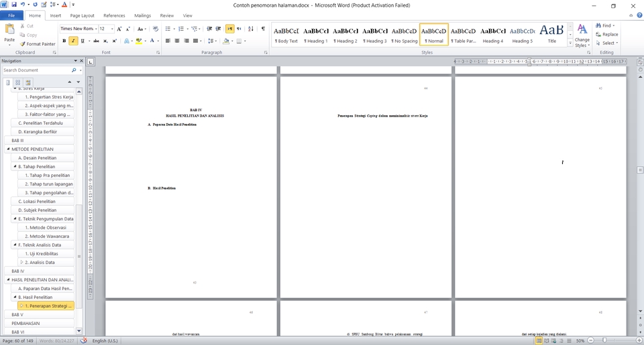Toggle Superscript formatting
The image size is (644, 345).
pyautogui.click(x=115, y=41)
